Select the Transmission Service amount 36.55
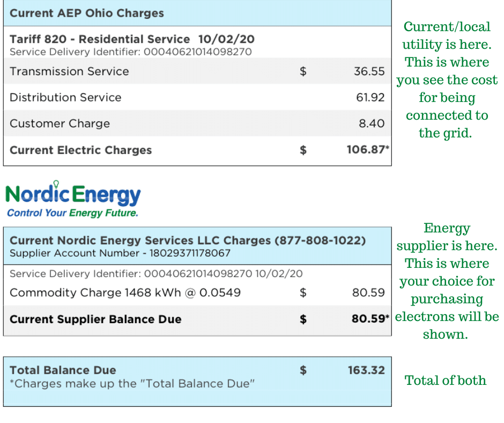The height and width of the screenshot is (423, 504). (x=369, y=71)
